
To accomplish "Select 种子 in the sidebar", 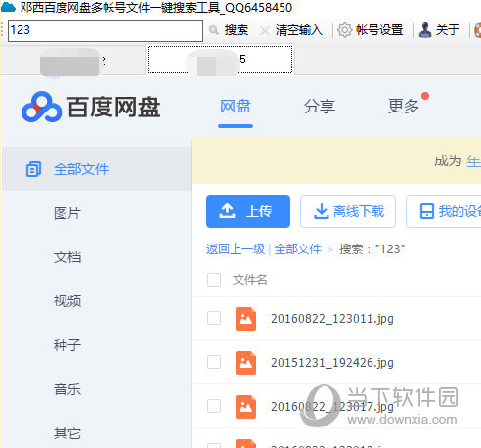I will pyautogui.click(x=67, y=345).
